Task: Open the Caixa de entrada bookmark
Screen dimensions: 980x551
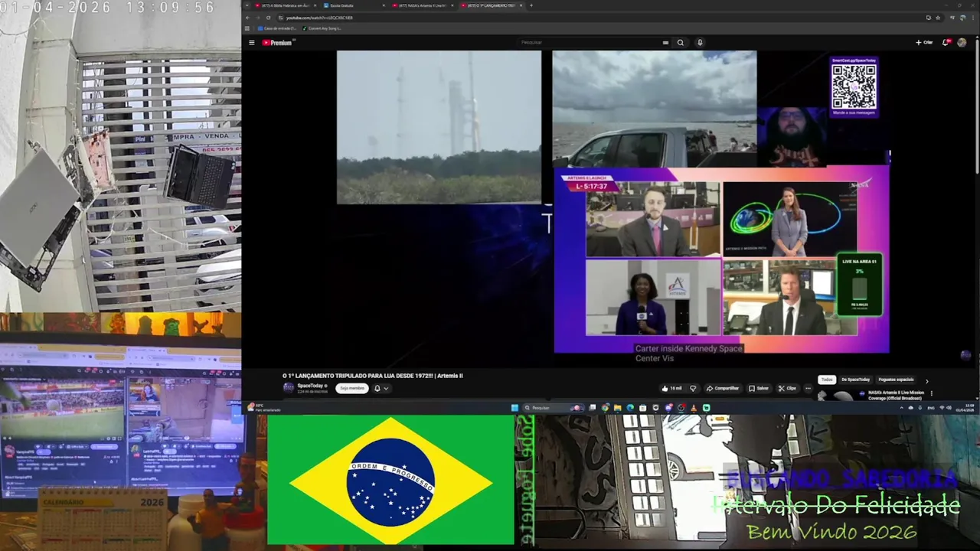Action: click(x=277, y=28)
